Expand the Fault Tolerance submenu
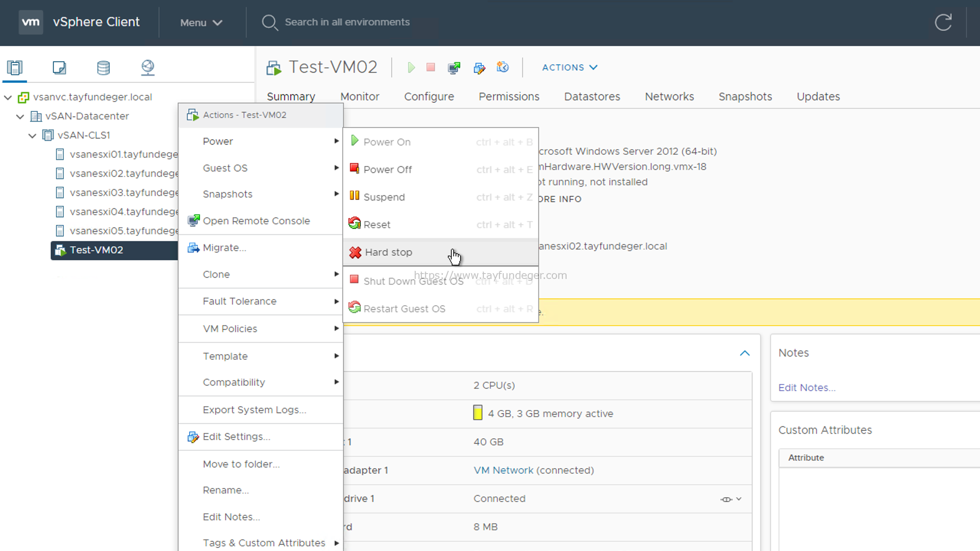Image resolution: width=980 pixels, height=551 pixels. tap(260, 301)
